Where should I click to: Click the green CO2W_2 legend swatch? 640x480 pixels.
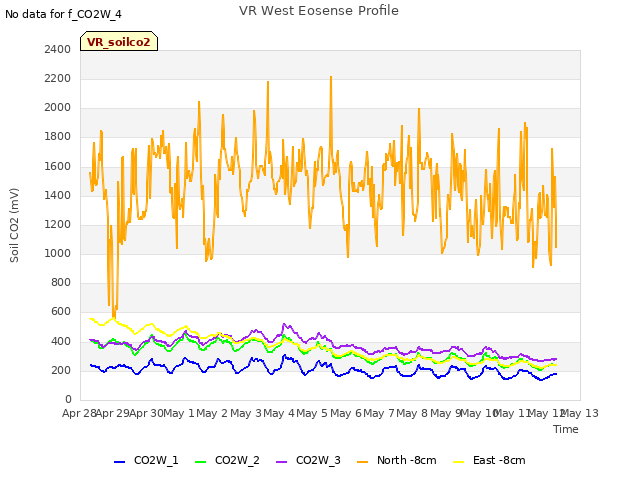200,462
